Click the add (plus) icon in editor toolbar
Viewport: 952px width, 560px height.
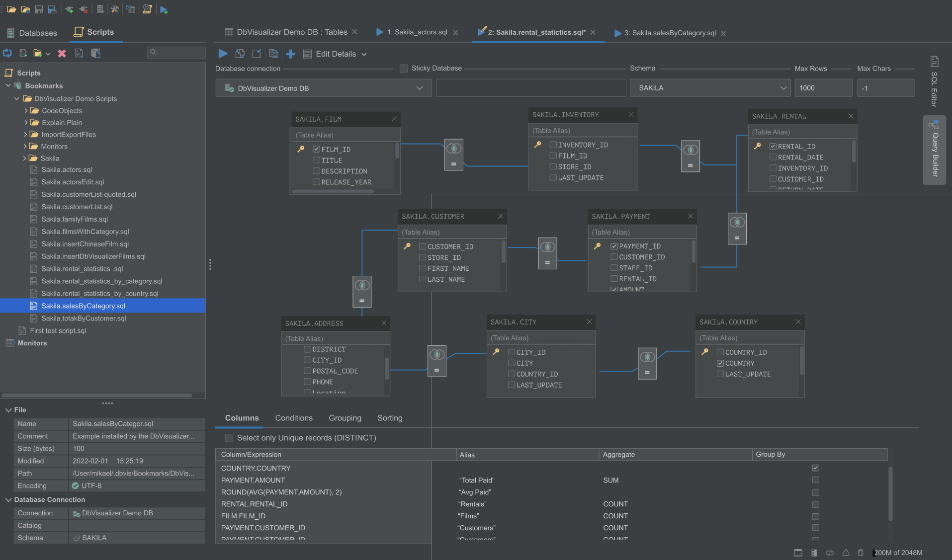291,54
